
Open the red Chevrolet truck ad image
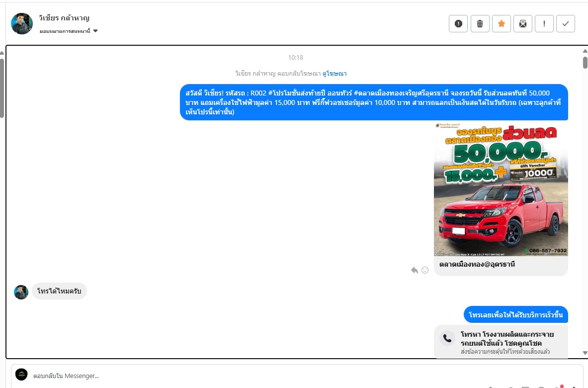click(501, 190)
